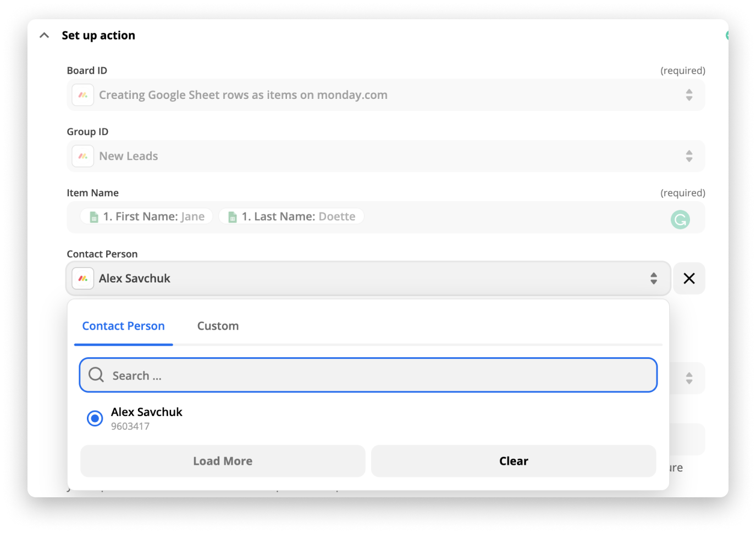This screenshot has height=533, width=756.
Task: Open the Contact Person Alex Savchuk dropdown
Action: pos(368,279)
